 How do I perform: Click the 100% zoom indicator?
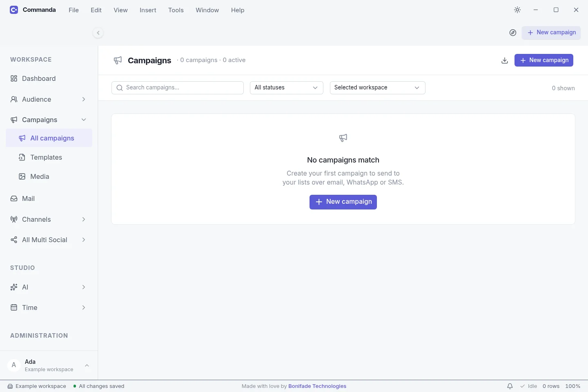573,386
